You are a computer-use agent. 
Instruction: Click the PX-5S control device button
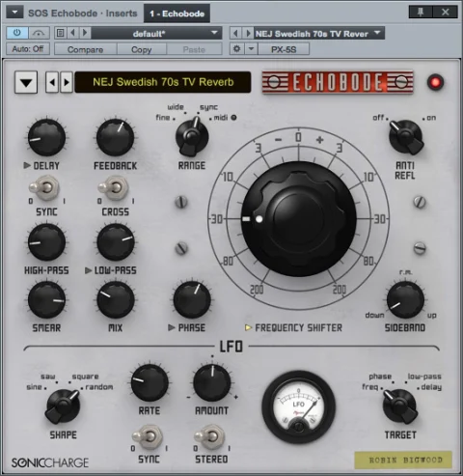[x=284, y=49]
